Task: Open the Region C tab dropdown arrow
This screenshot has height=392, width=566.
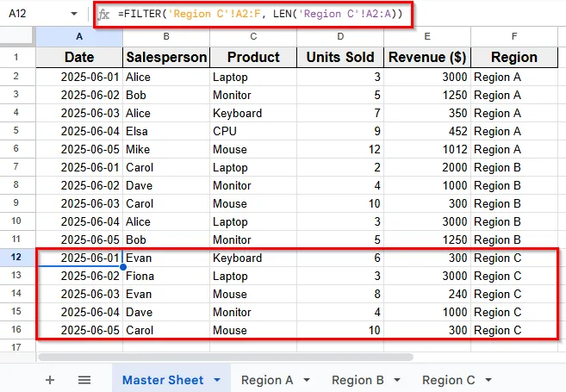Action: click(488, 380)
